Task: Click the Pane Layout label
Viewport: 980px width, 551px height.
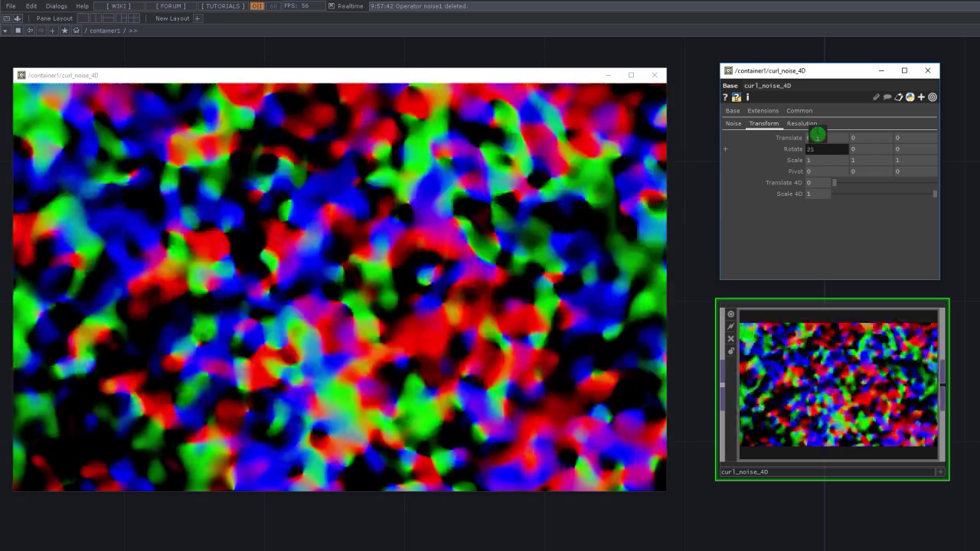Action: coord(54,18)
